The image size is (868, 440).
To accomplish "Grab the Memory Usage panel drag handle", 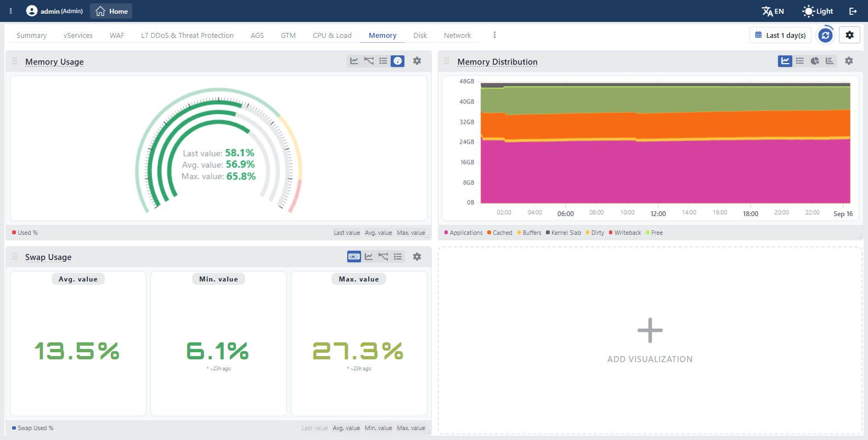I will (x=15, y=61).
